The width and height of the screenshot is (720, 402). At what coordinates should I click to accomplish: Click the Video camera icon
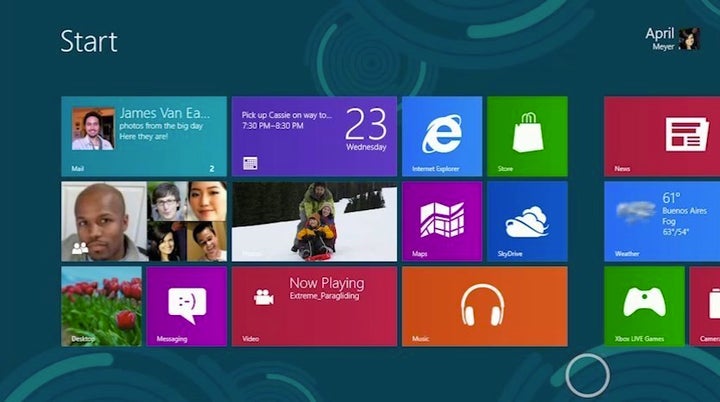(264, 297)
